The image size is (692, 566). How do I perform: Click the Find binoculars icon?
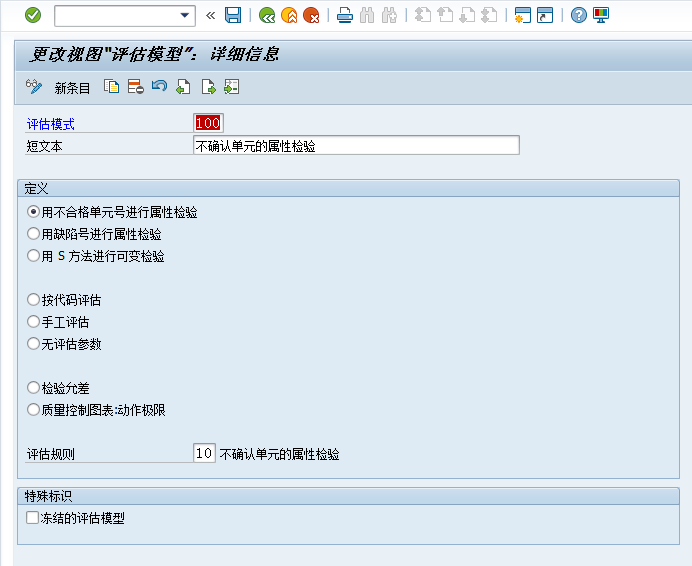click(367, 15)
